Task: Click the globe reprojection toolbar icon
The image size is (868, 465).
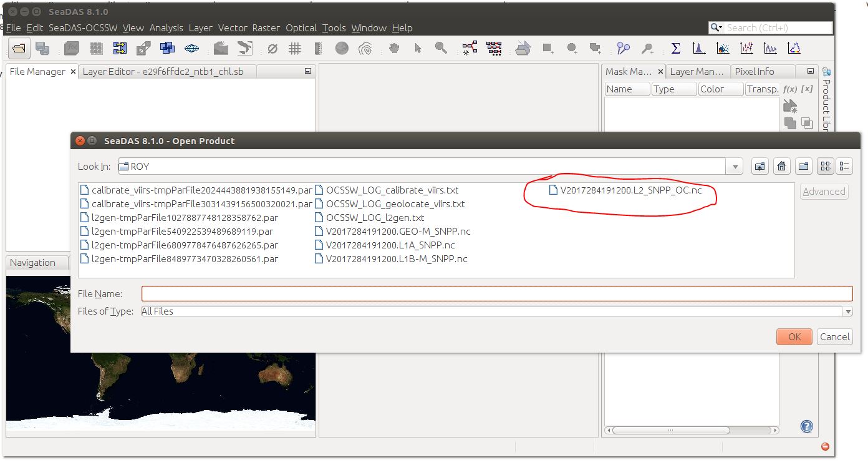Action: point(191,48)
